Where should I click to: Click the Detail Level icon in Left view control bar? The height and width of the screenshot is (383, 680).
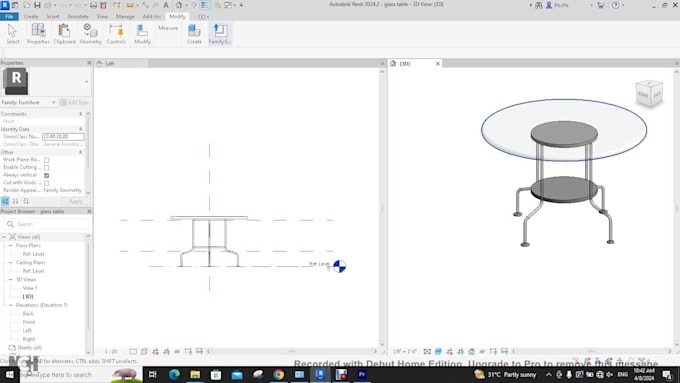click(133, 351)
